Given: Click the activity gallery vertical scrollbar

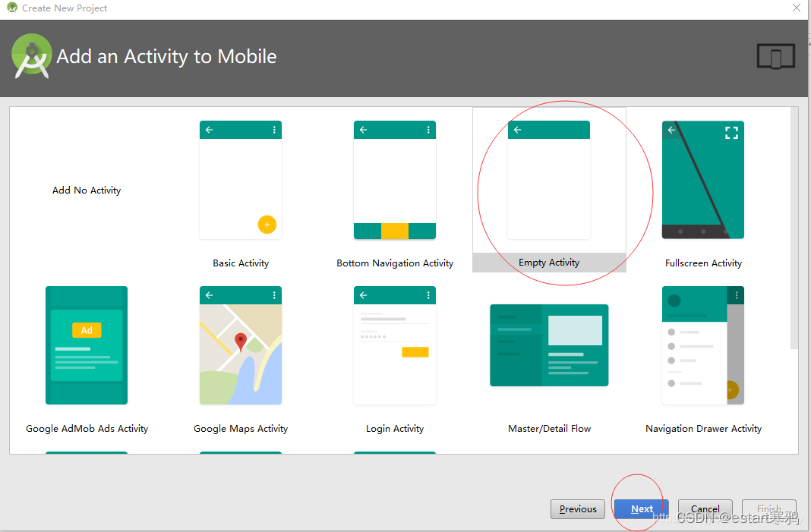Looking at the screenshot, I should coord(794,228).
